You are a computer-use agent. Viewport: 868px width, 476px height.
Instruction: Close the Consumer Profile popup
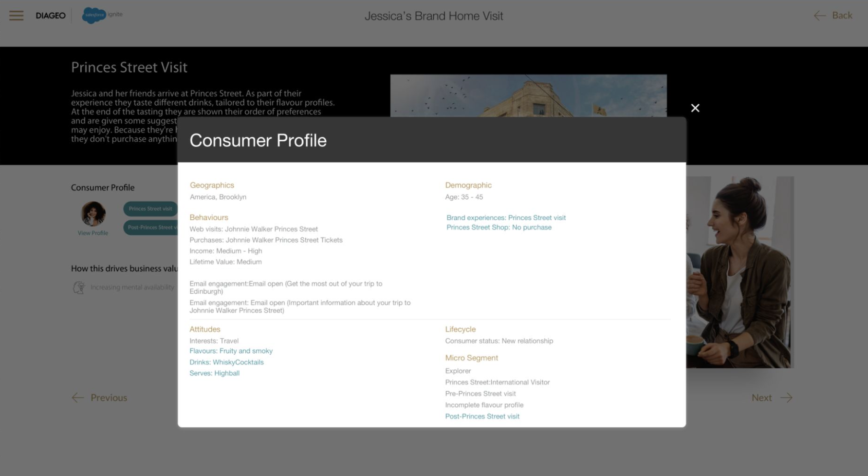(x=695, y=108)
